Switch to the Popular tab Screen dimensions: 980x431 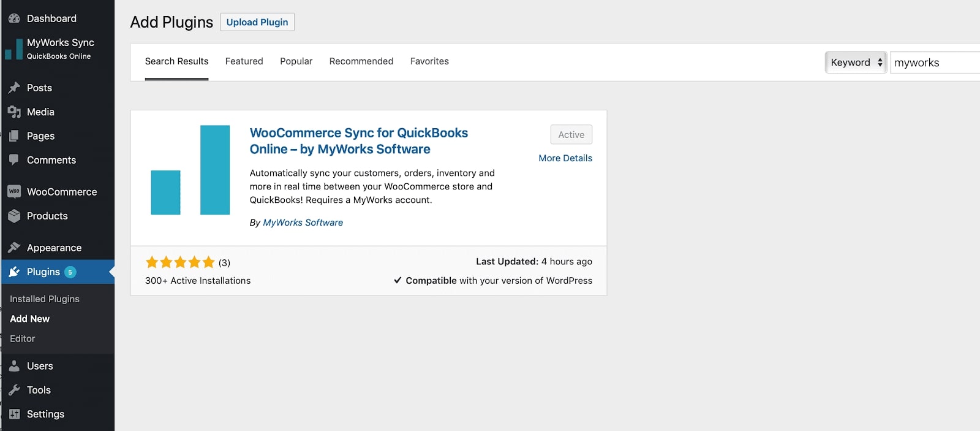296,61
